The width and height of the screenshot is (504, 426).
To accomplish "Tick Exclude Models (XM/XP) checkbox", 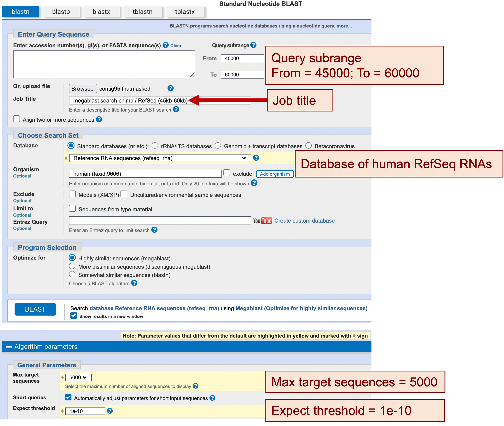I will click(72, 194).
